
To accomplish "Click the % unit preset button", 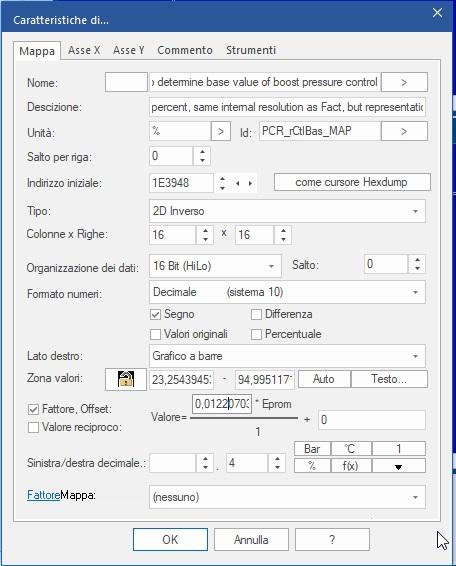I will [x=312, y=466].
